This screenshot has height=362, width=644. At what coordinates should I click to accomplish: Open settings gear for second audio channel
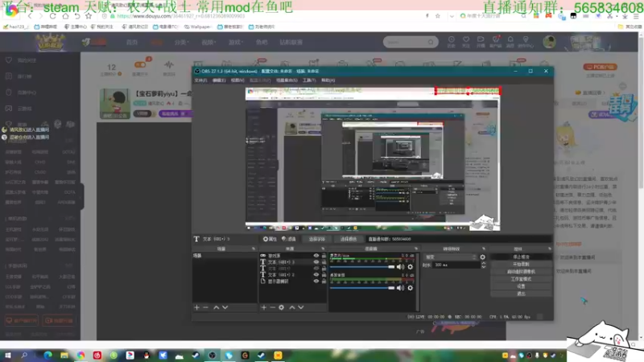point(410,288)
